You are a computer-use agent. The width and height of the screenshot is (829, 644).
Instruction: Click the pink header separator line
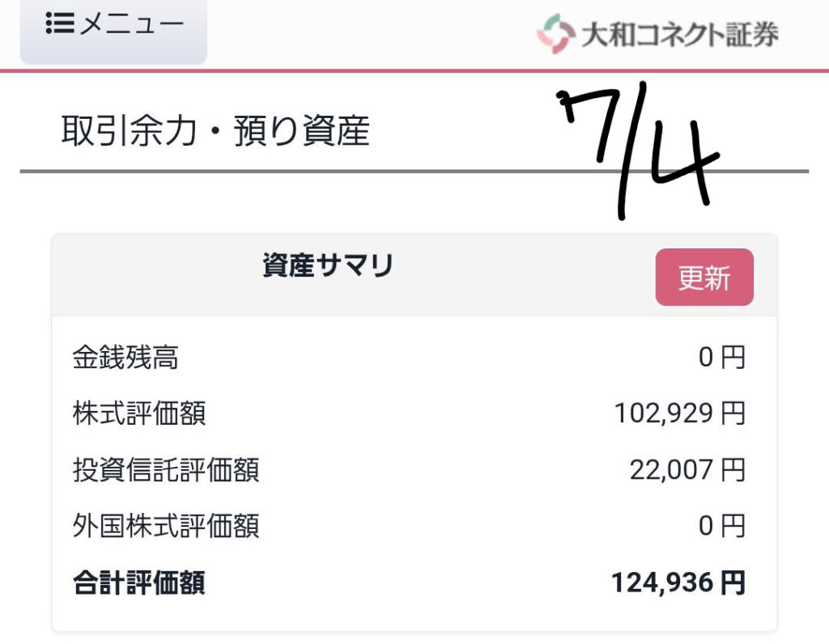click(x=414, y=70)
